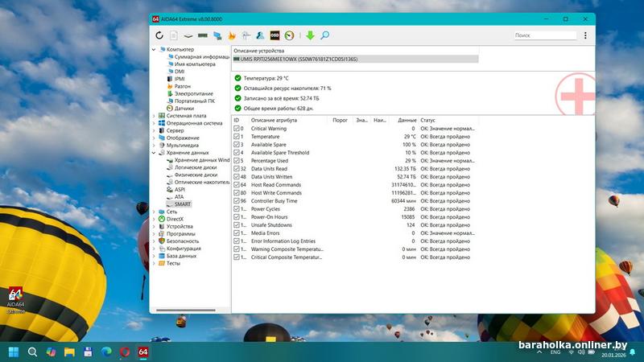This screenshot has width=644, height=362.
Task: Uncheck the Data Units Read checkbox
Action: pyautogui.click(x=237, y=169)
